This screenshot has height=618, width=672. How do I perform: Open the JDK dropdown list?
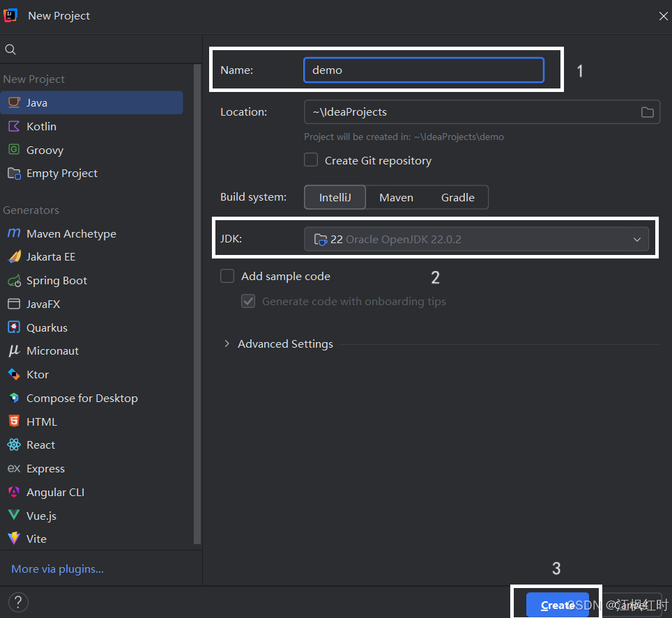pos(476,239)
